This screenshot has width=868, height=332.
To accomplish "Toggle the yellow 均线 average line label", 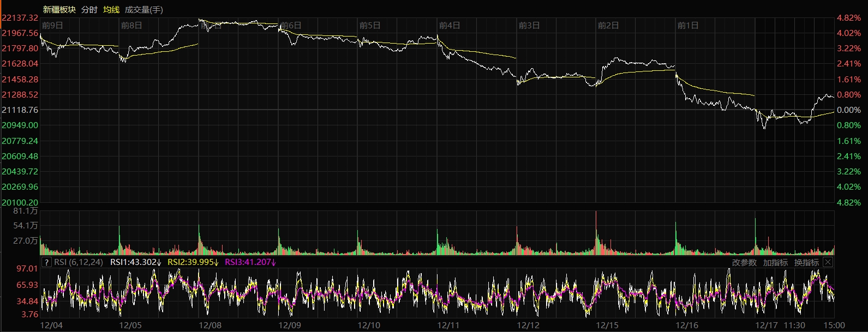I will 111,9.
